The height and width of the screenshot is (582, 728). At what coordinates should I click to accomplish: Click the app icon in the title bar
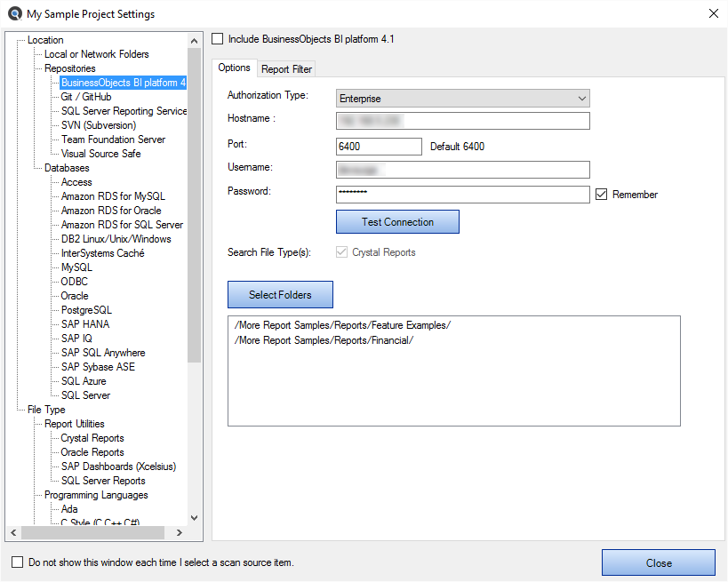point(15,13)
